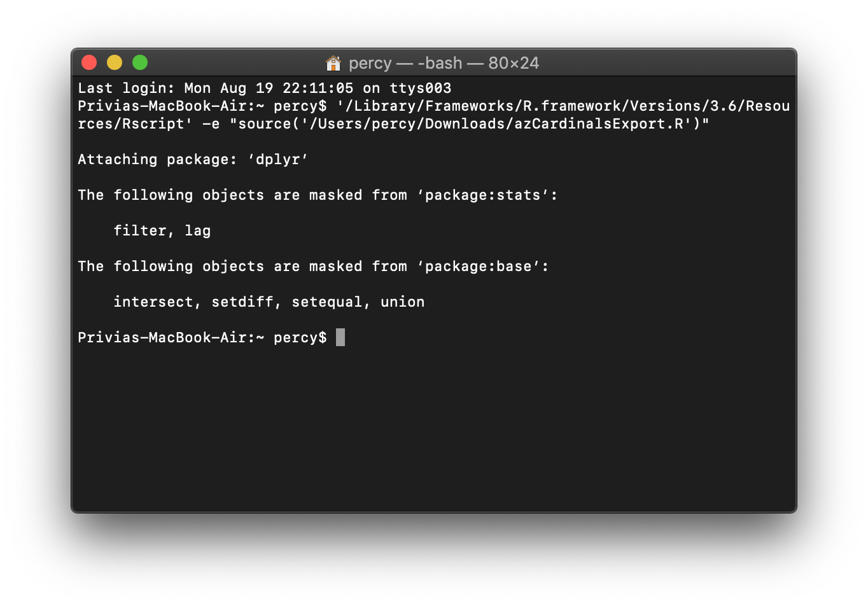
Task: Click the home folder icon in title bar
Action: pos(333,63)
